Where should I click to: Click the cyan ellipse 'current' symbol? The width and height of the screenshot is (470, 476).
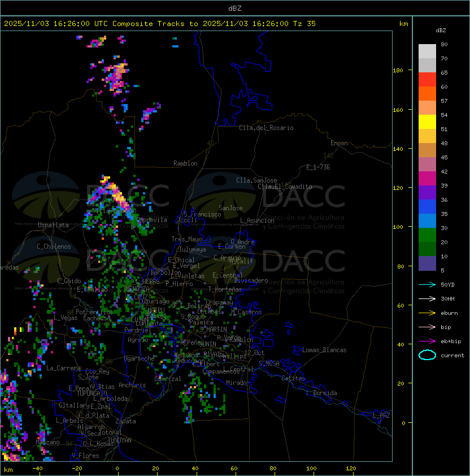click(427, 355)
